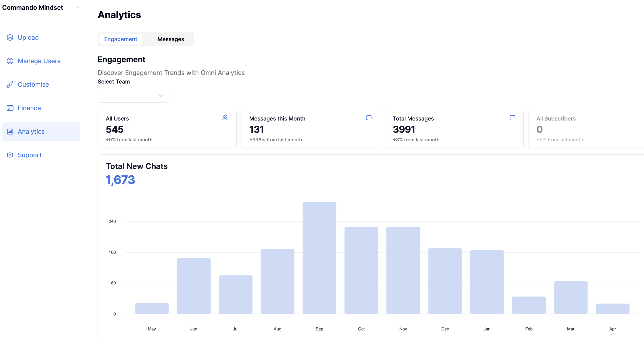Click the Upload layers icon in sidebar
Image resolution: width=644 pixels, height=340 pixels.
point(10,37)
